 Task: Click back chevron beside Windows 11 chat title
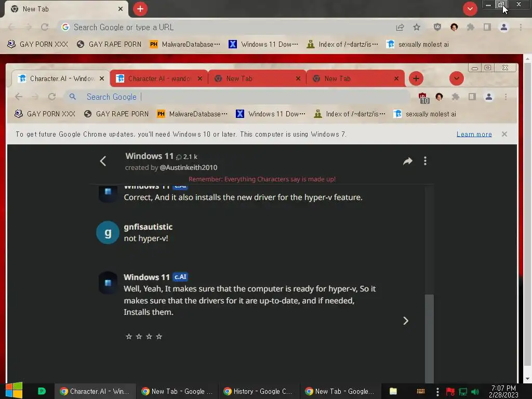tap(103, 161)
